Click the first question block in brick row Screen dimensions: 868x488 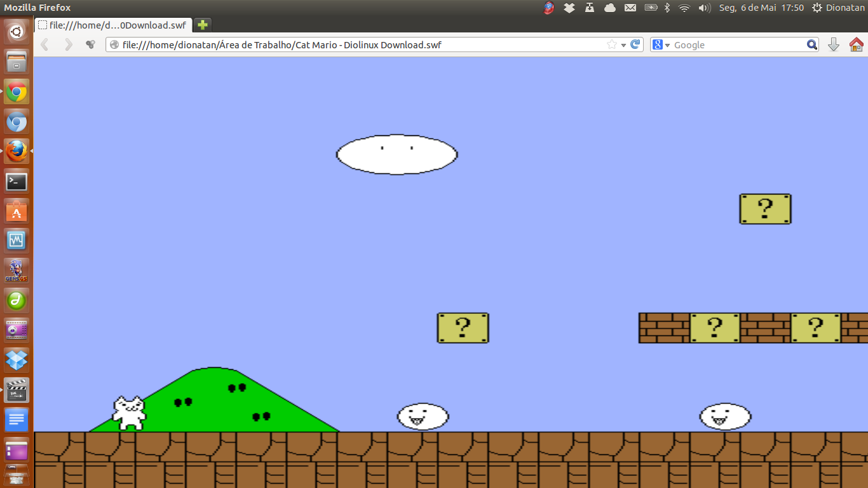(x=715, y=328)
